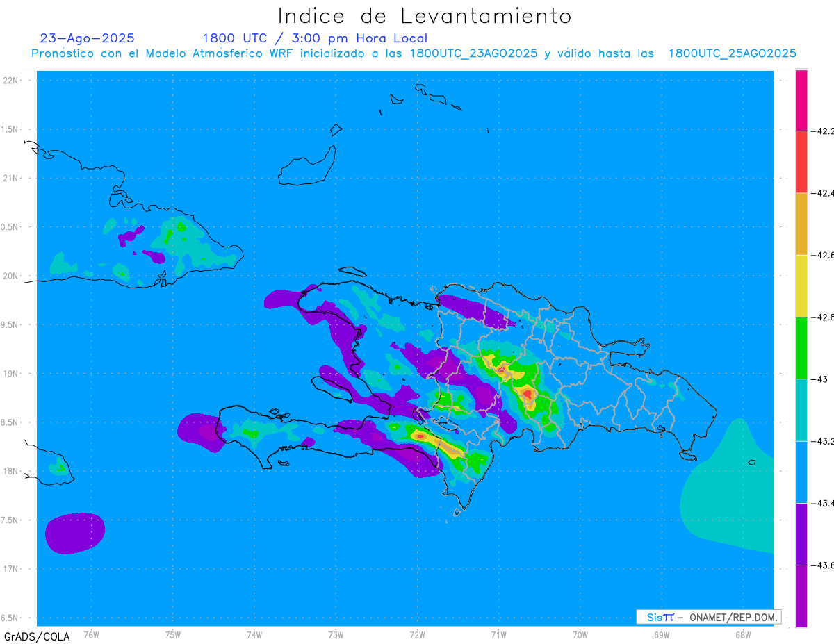Image resolution: width=834 pixels, height=644 pixels.
Task: Click the '72W' longitude label
Action: (417, 634)
